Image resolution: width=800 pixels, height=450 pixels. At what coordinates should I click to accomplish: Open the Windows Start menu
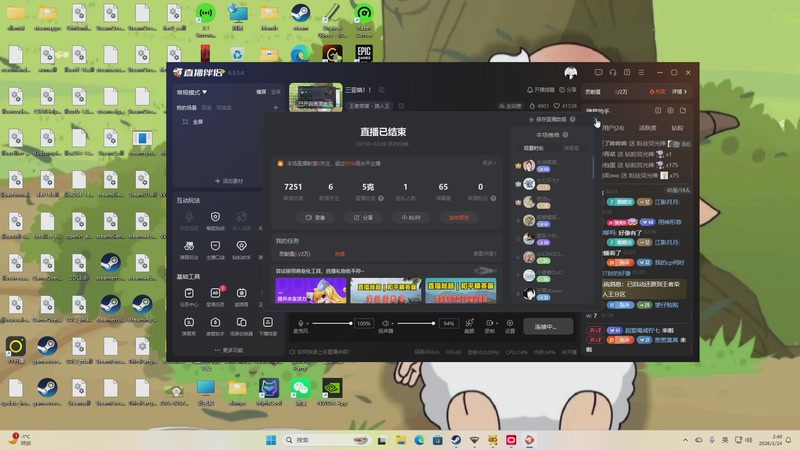click(x=271, y=440)
